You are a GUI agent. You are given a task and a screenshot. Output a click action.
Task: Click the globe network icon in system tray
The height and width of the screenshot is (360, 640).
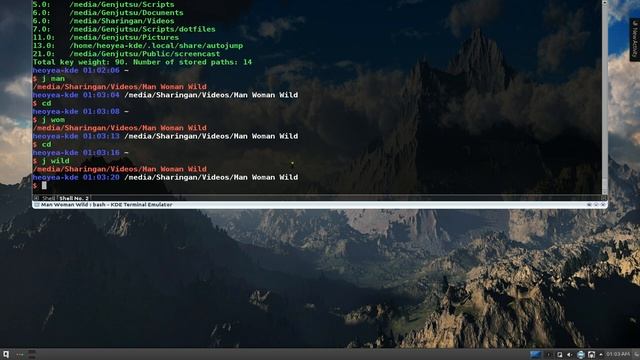(x=580, y=355)
